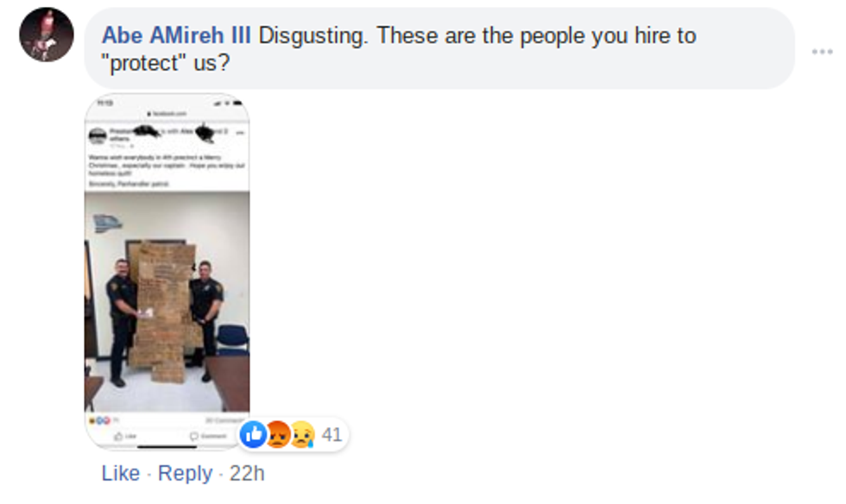The width and height of the screenshot is (846, 504).
Task: Click the angry face reaction icon
Action: 278,434
